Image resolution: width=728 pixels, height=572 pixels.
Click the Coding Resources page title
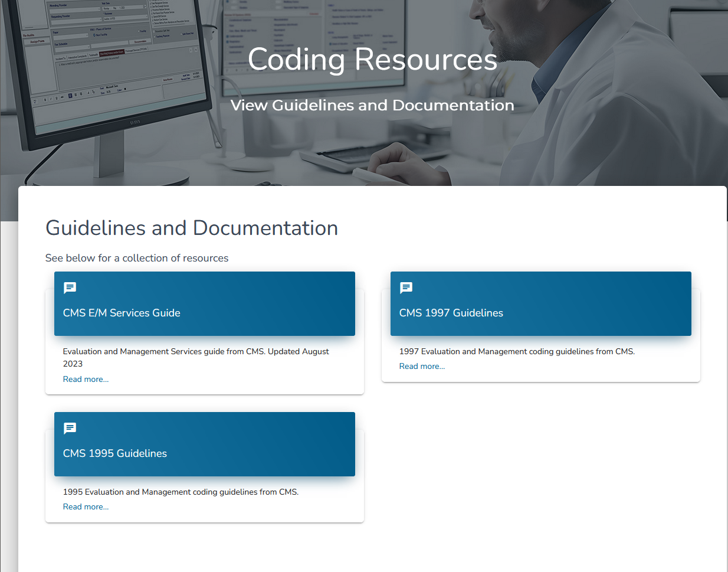(372, 59)
